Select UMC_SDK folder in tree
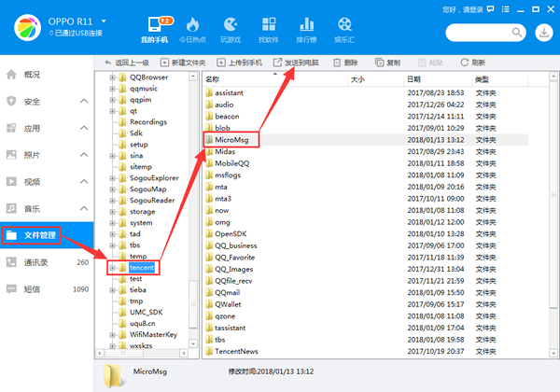Screen dimensions: 560x392 [x=141, y=313]
